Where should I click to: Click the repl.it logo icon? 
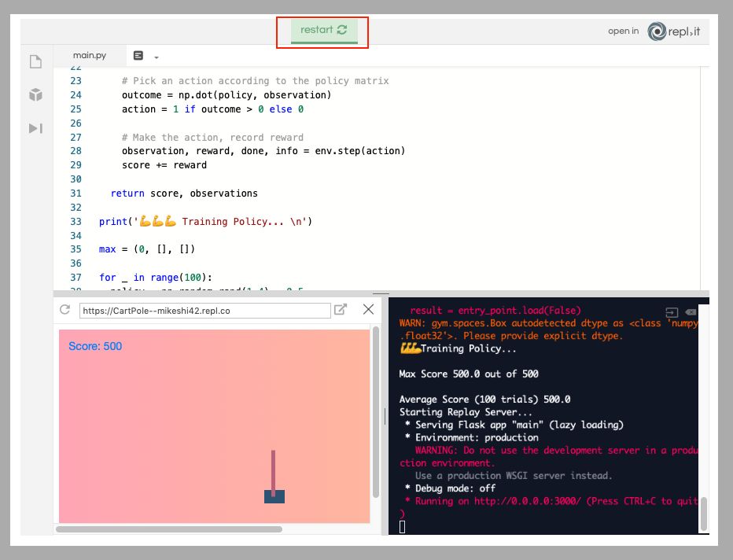click(x=657, y=31)
